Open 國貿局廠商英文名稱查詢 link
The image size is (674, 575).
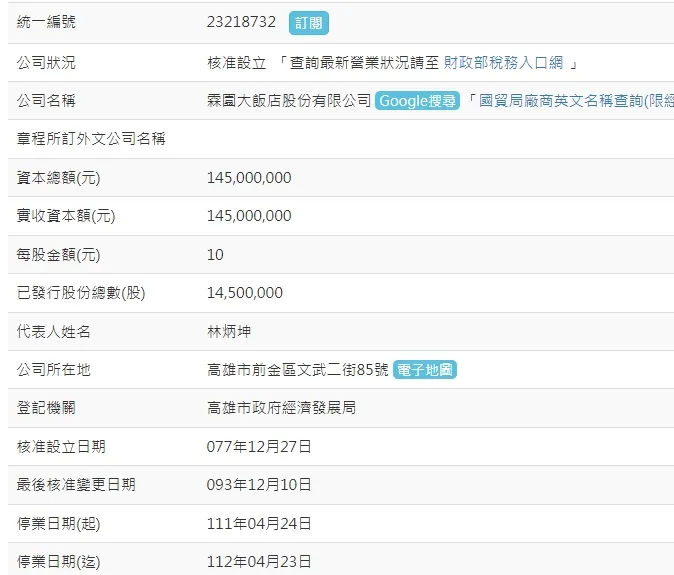(577, 101)
